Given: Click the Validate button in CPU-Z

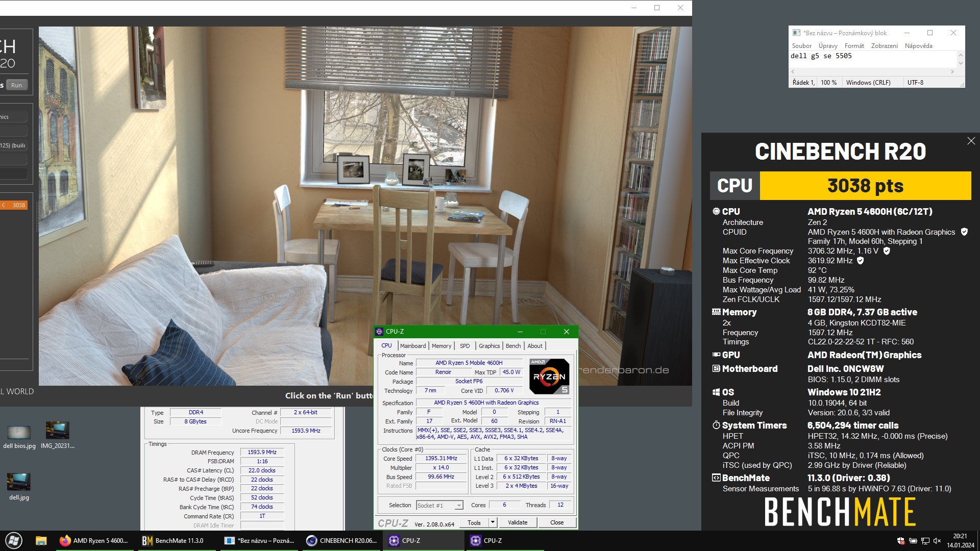Looking at the screenshot, I should pos(518,522).
